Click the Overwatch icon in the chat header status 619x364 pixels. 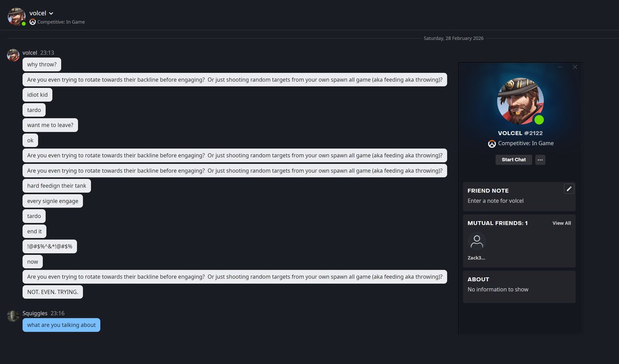click(x=32, y=22)
